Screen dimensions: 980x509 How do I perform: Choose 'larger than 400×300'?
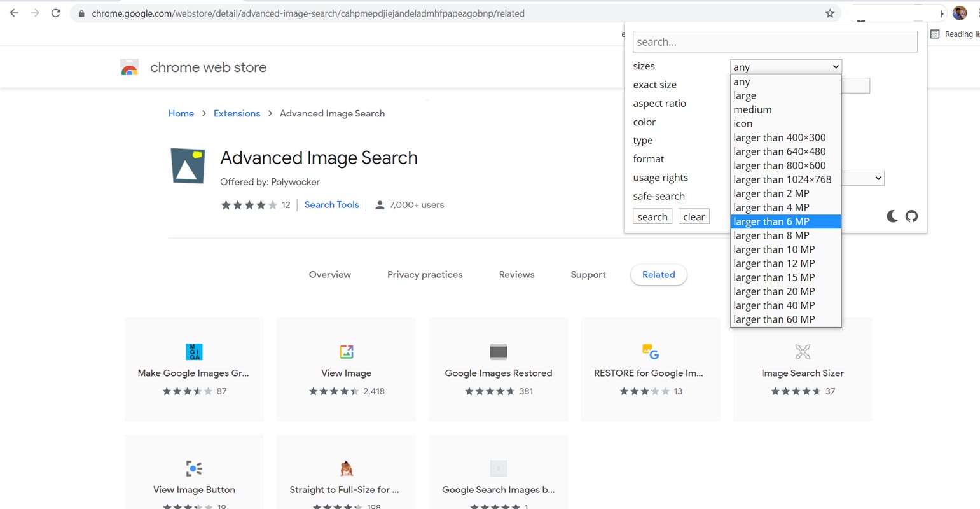coord(786,137)
